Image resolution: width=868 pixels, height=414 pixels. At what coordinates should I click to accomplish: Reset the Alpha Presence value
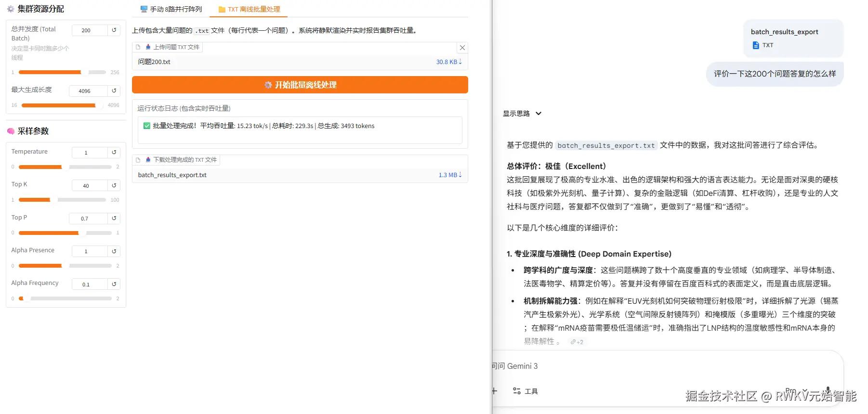coord(114,251)
